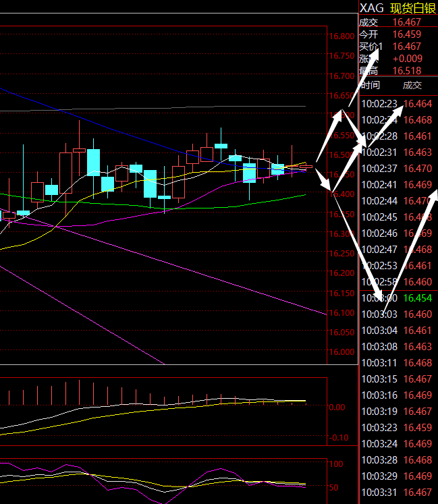Click the 16.460 price at 10:02:58

click(418, 282)
